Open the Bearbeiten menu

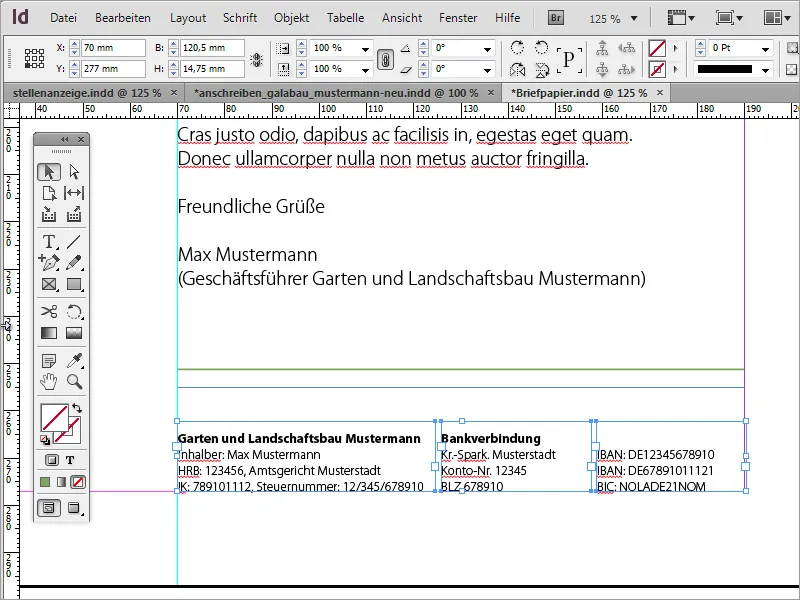122,18
